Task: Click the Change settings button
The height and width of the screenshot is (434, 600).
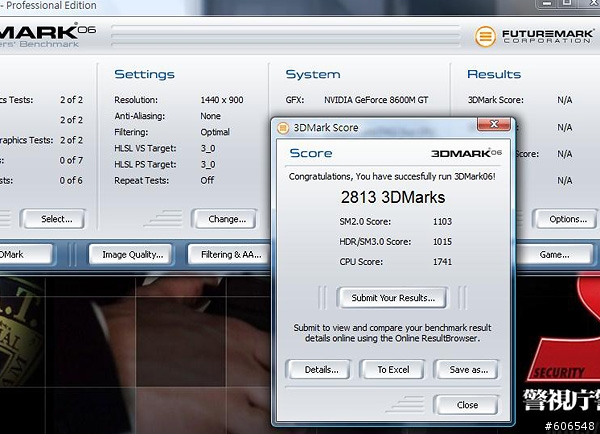Action: click(x=225, y=219)
